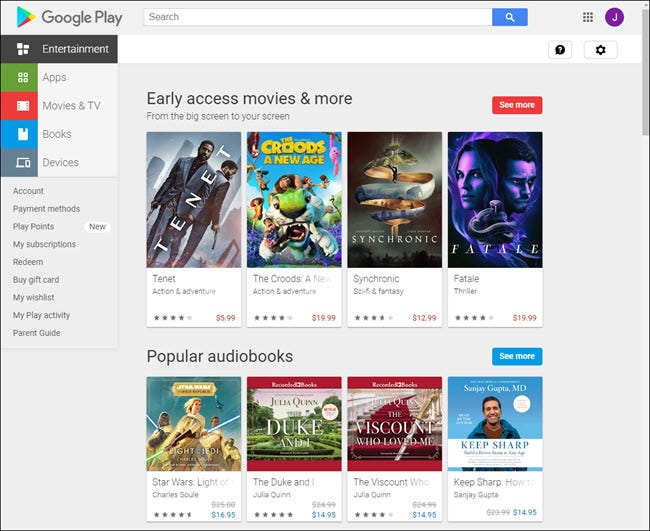Open the Apps section label
Image resolution: width=650 pixels, height=531 pixels.
(x=54, y=78)
